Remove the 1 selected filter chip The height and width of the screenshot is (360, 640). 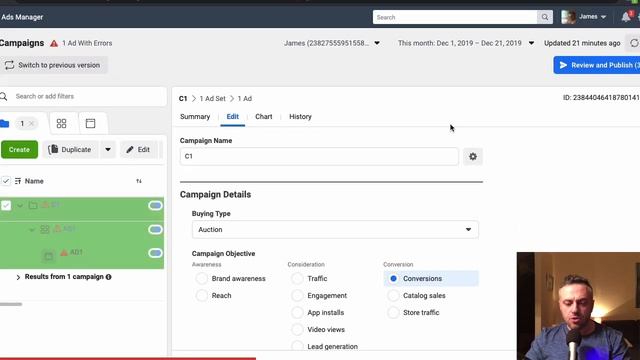pos(31,123)
